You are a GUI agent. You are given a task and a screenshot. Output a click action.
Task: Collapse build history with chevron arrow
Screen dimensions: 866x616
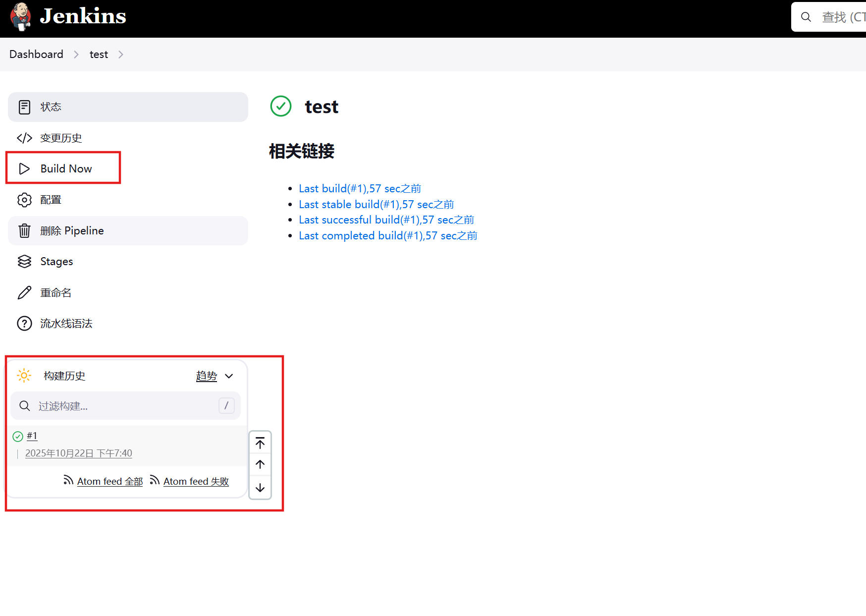[x=229, y=376]
